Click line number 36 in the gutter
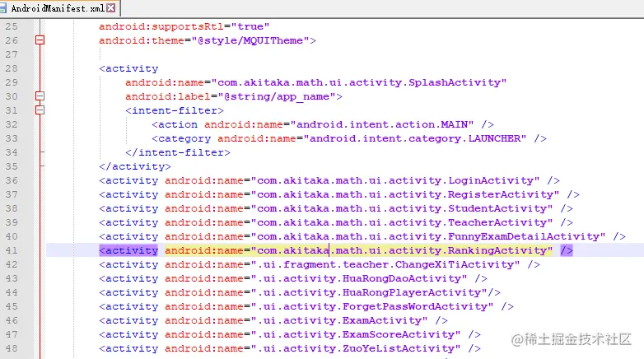The width and height of the screenshot is (644, 359). point(12,180)
